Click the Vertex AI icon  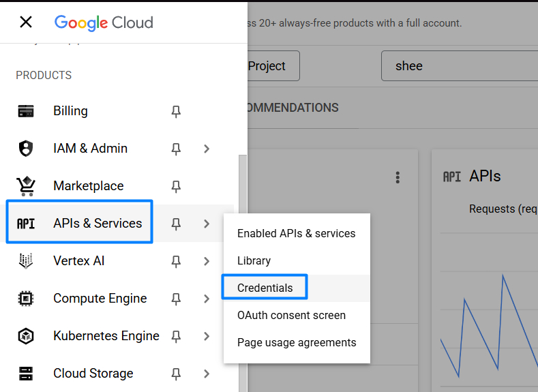tap(26, 261)
